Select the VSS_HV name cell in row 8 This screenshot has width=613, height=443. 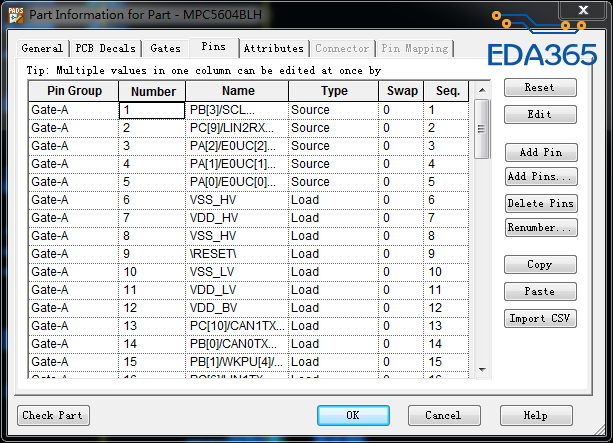point(237,236)
